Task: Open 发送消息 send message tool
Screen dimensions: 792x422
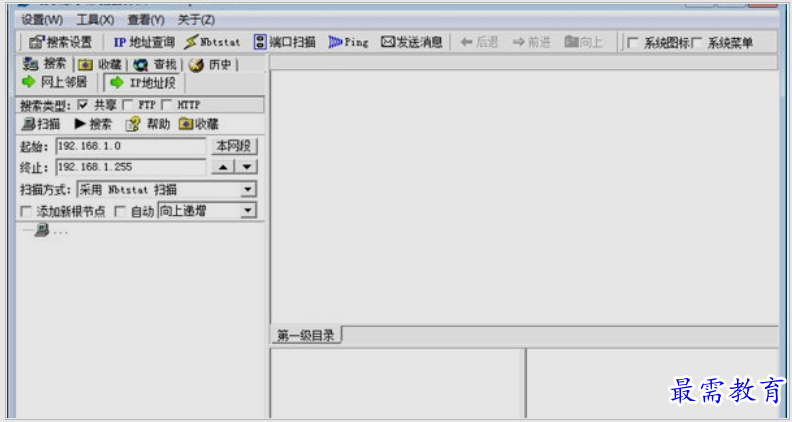Action: 412,42
